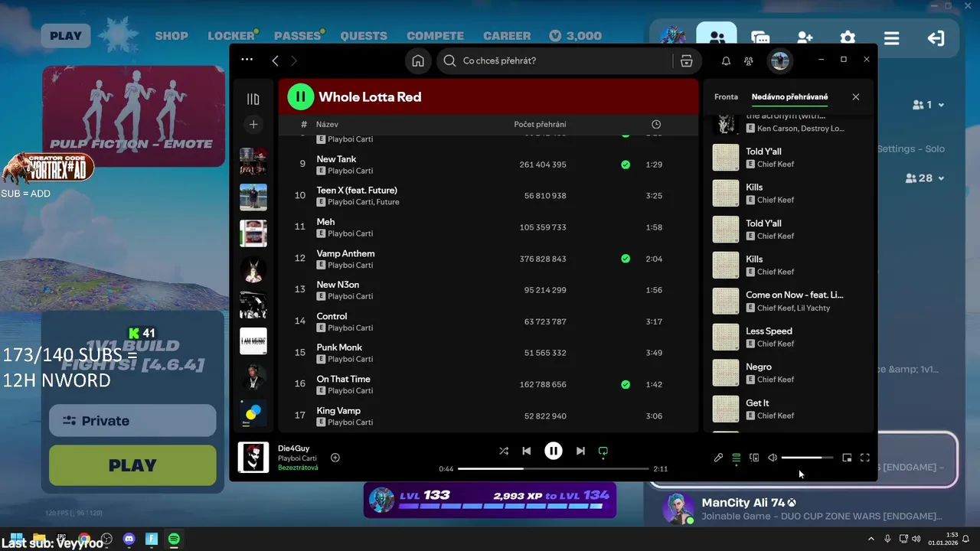The height and width of the screenshot is (551, 980).
Task: Show Friend Activity in Spotify
Action: pos(749,60)
